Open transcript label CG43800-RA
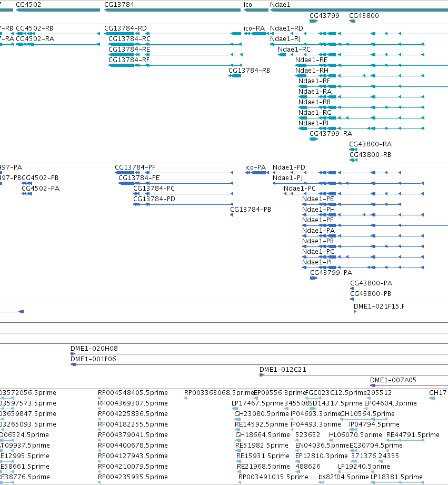The height and width of the screenshot is (485, 448). (371, 144)
